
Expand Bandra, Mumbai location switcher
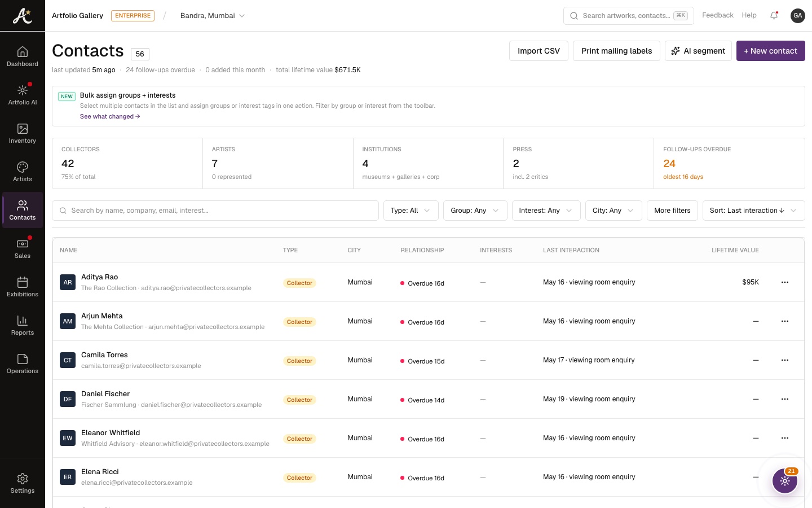click(213, 16)
